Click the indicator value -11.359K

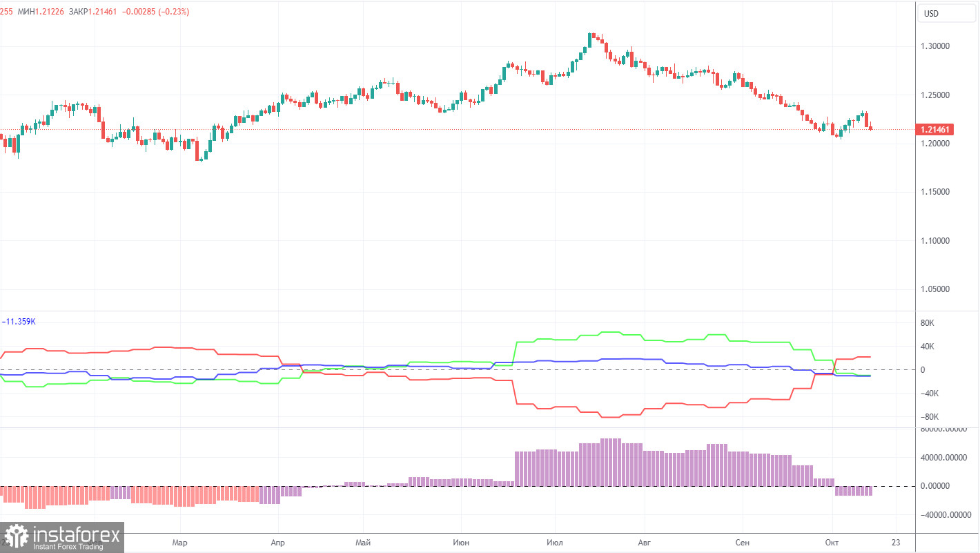tap(18, 322)
